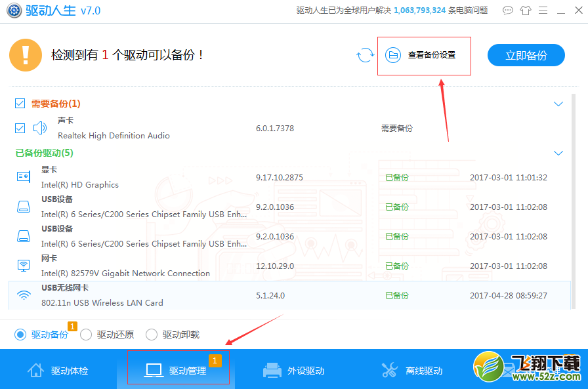Open the skin shirt icon
588x389 pixels.
pyautogui.click(x=526, y=10)
